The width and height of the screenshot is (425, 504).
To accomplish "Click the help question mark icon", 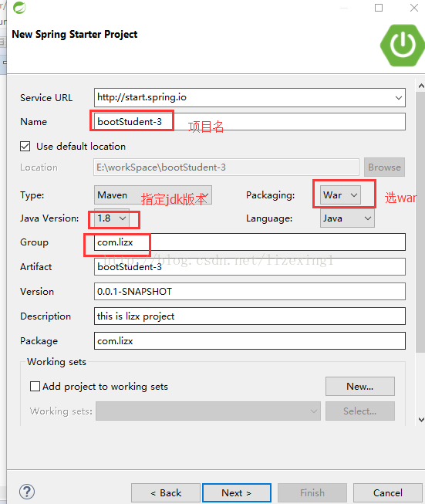I will tap(27, 492).
